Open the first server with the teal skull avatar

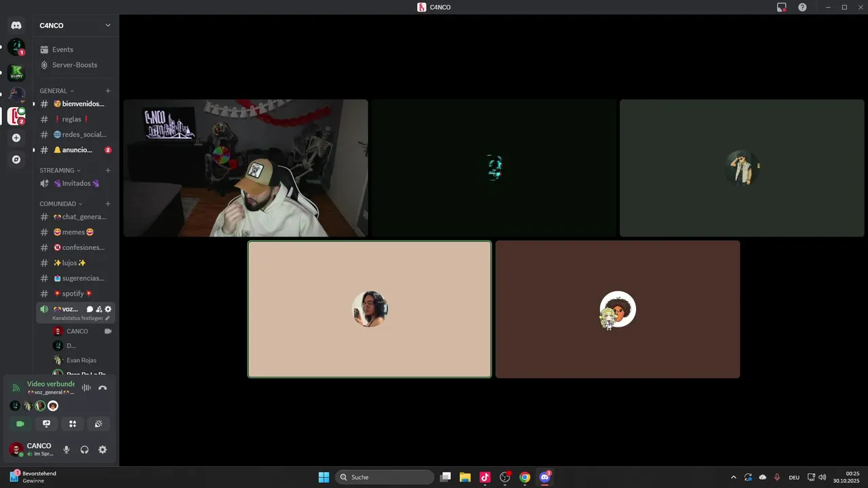pyautogui.click(x=16, y=47)
